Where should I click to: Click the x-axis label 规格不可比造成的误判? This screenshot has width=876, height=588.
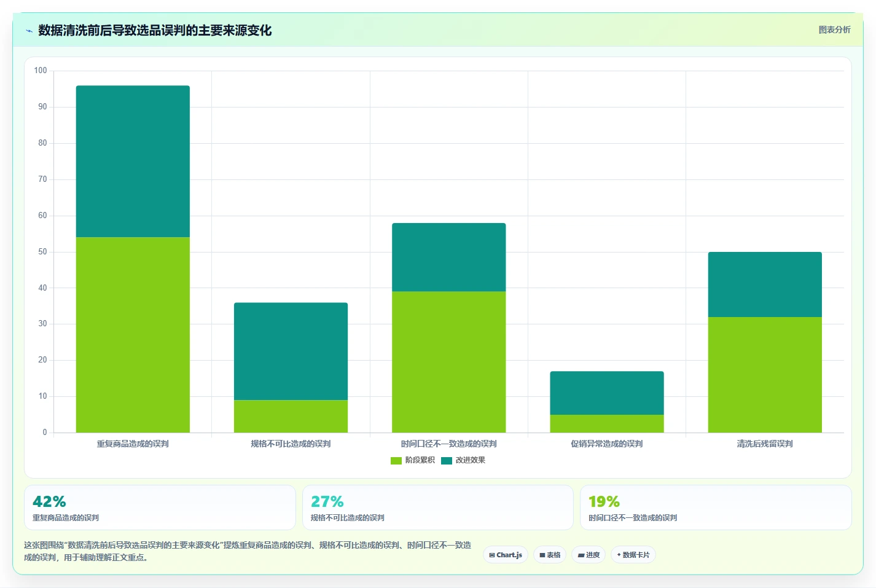[291, 444]
